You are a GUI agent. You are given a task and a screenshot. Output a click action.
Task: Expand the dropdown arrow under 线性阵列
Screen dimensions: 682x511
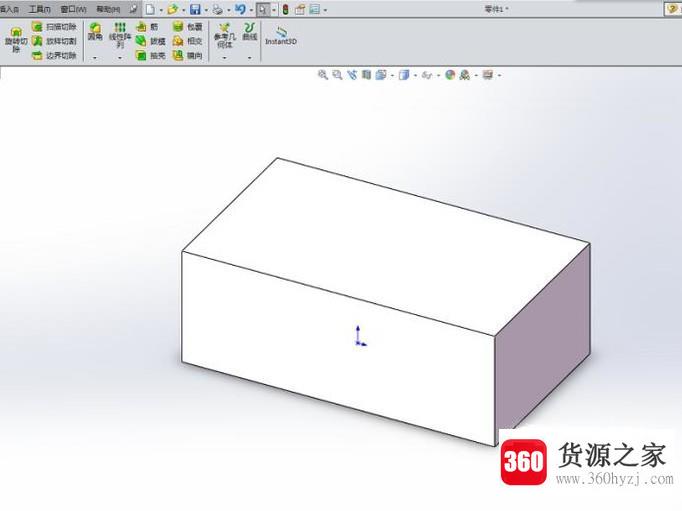(x=120, y=58)
